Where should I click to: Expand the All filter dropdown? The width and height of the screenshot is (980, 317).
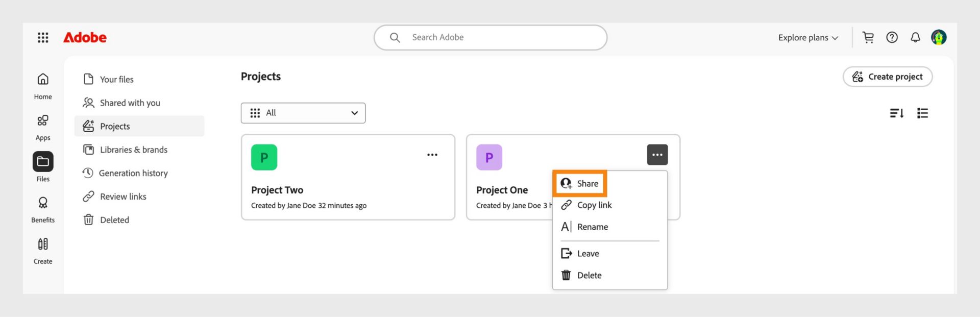[x=303, y=113]
